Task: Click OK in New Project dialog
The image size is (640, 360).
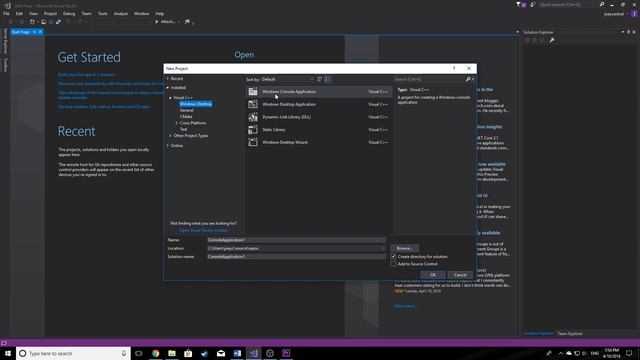Action: [x=433, y=275]
